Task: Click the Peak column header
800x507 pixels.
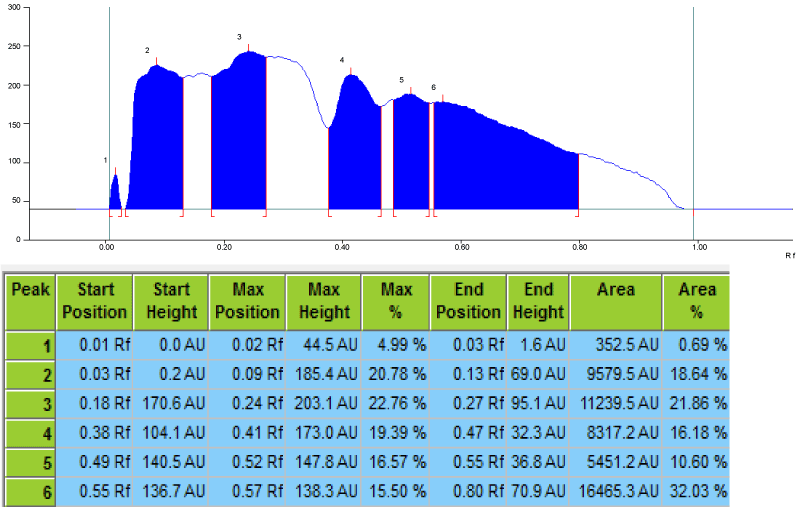Action: pyautogui.click(x=30, y=302)
